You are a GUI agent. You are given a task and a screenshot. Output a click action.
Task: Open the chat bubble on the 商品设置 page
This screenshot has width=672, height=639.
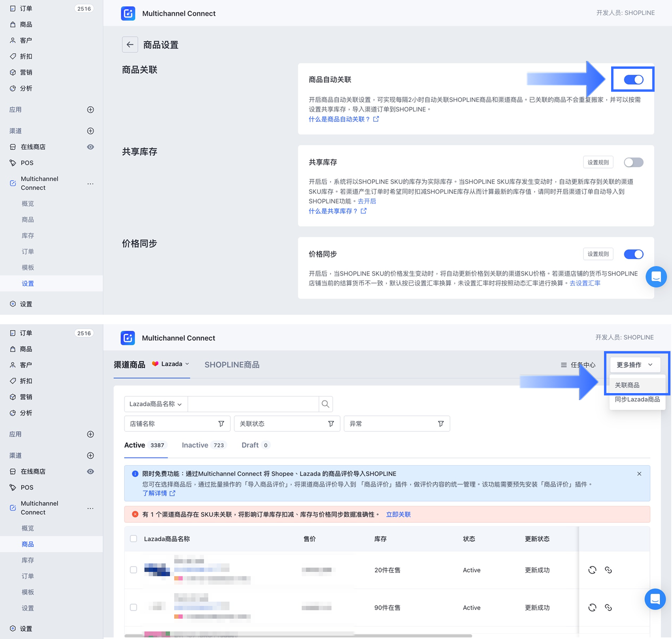[x=656, y=277]
